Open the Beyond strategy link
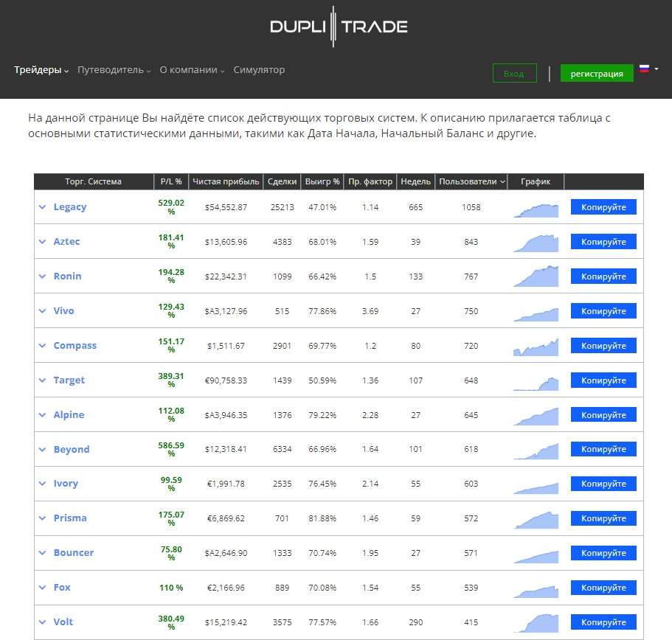672x640 pixels. pos(72,449)
